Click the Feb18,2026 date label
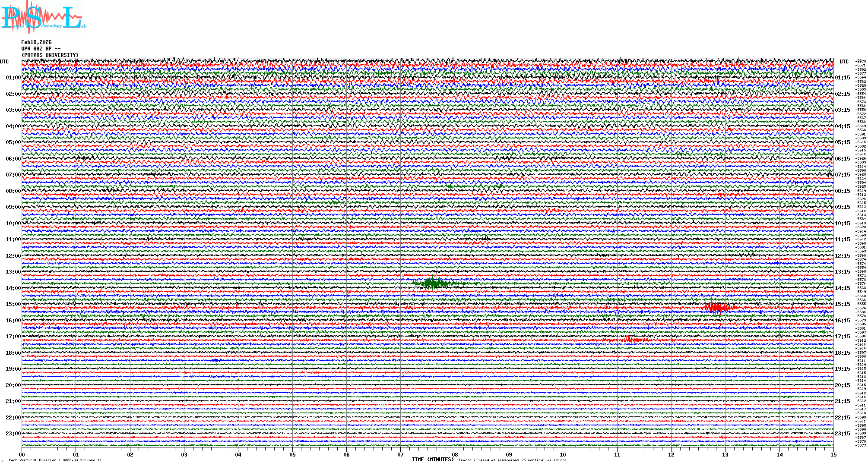Screen dimensions: 868x466 click(36, 42)
